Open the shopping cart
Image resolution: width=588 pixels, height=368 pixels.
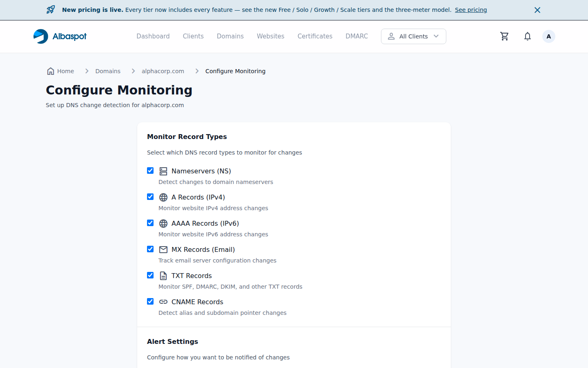coord(505,36)
